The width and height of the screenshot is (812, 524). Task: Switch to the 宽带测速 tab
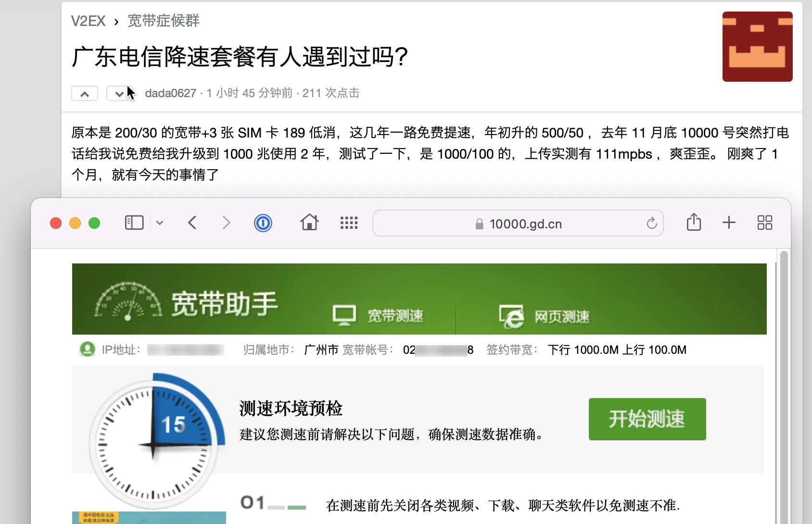click(x=379, y=316)
